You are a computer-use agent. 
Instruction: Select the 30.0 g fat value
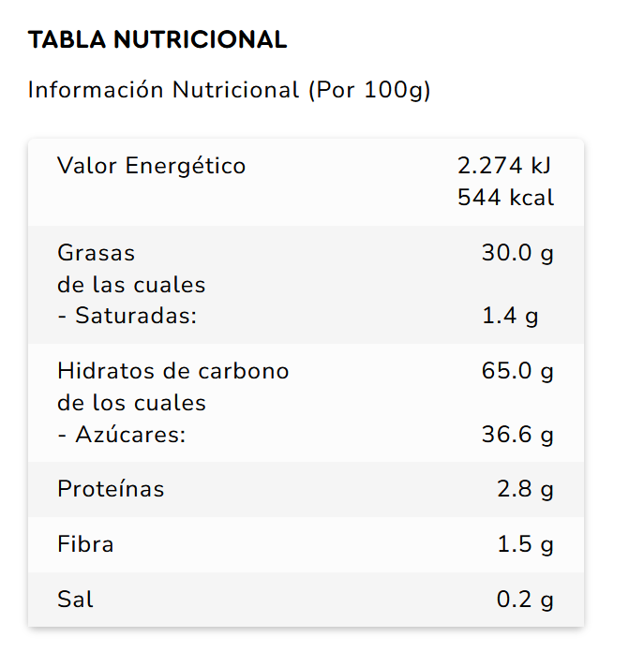[517, 253]
